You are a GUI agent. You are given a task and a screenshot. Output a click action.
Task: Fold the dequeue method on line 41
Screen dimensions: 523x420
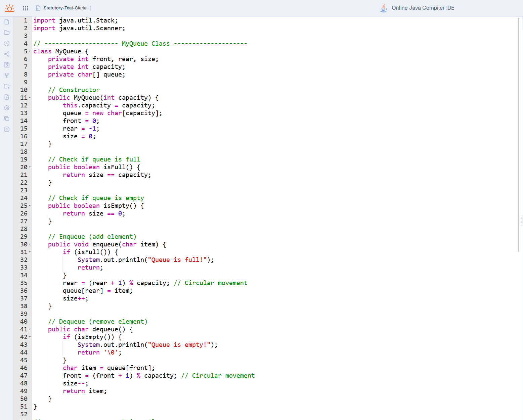point(30,329)
